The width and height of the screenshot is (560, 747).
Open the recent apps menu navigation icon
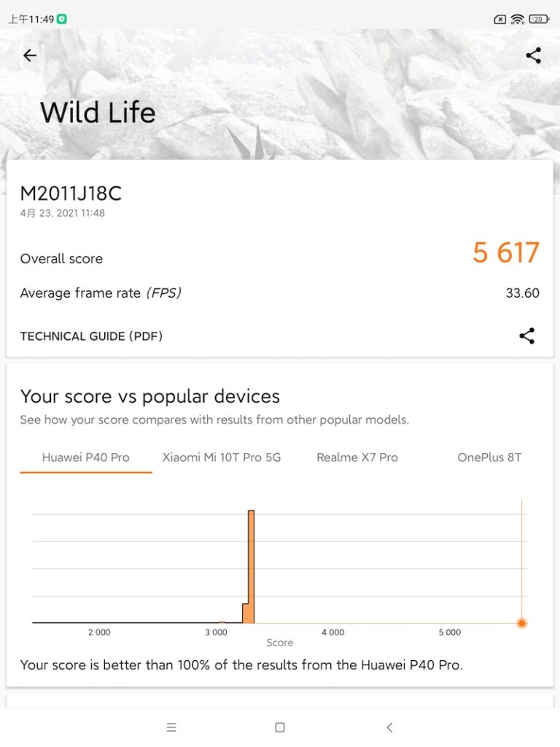[x=171, y=727]
